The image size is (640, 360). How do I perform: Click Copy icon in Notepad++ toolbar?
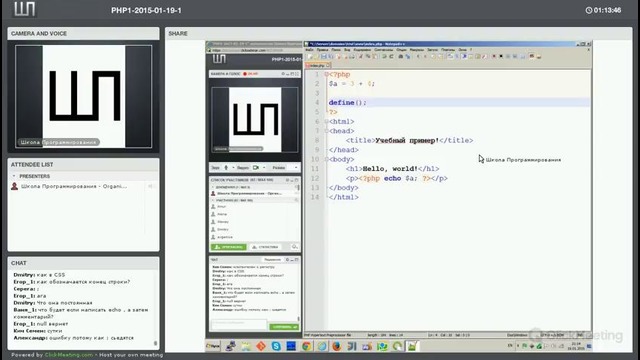(x=368, y=56)
